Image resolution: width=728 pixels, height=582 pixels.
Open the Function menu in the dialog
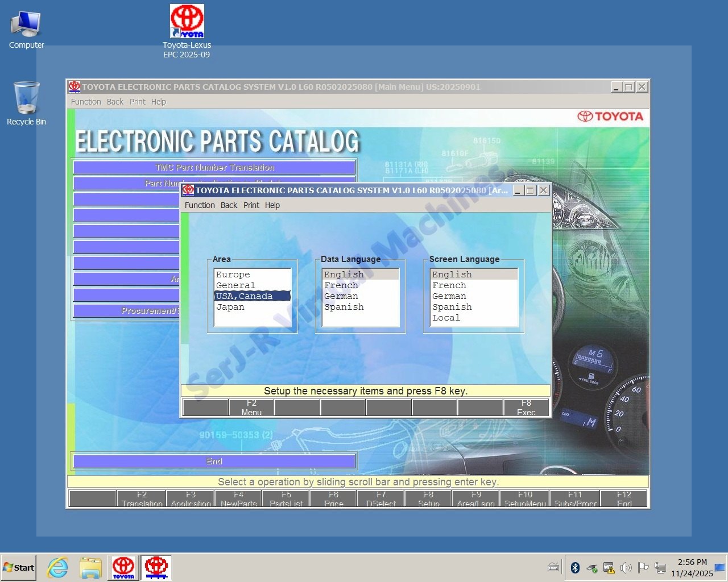pyautogui.click(x=200, y=205)
